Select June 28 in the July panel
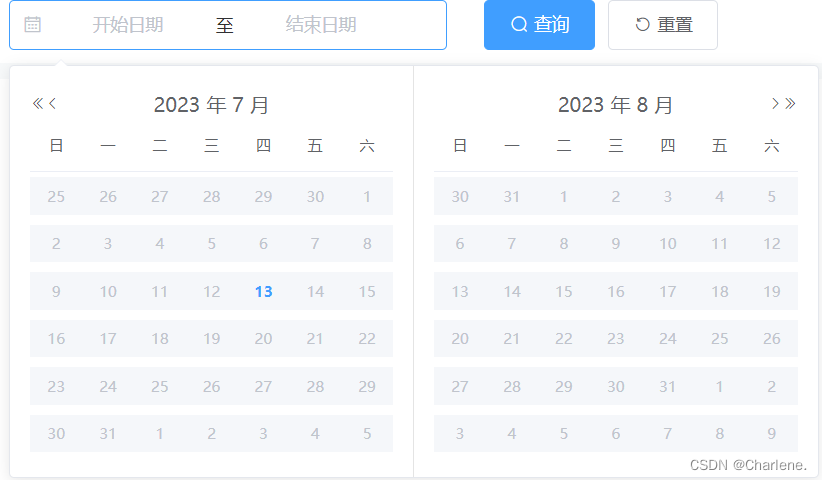 tap(211, 197)
